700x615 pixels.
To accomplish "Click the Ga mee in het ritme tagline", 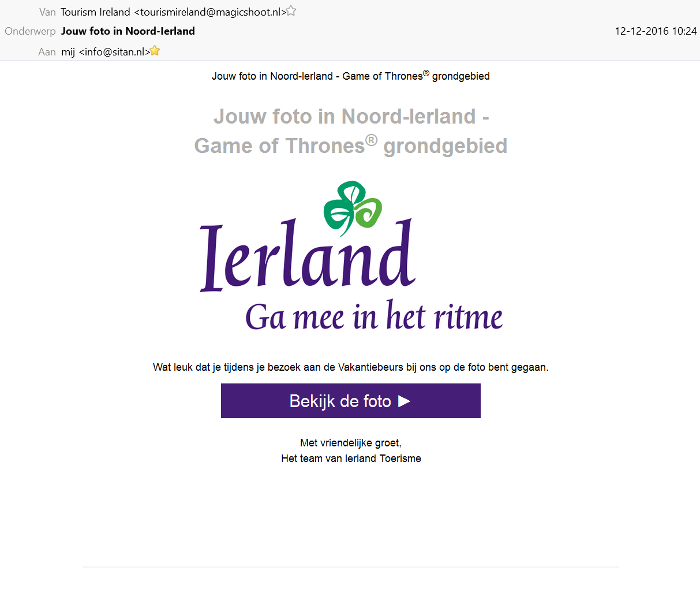I will [x=374, y=316].
